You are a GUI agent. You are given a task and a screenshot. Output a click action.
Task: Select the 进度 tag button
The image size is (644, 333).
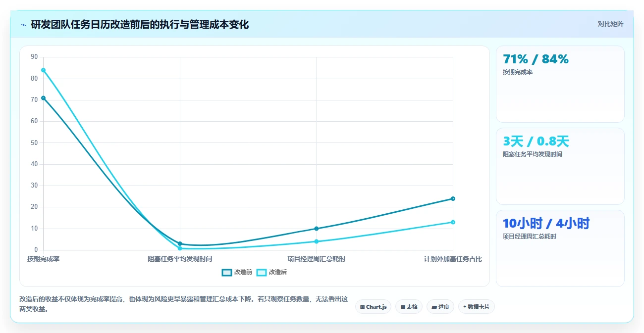pos(440,307)
